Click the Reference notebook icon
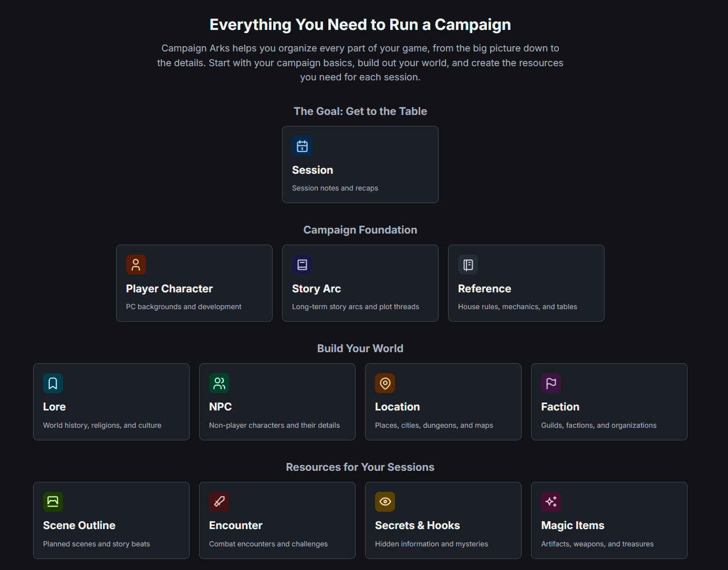The width and height of the screenshot is (728, 570). [468, 265]
